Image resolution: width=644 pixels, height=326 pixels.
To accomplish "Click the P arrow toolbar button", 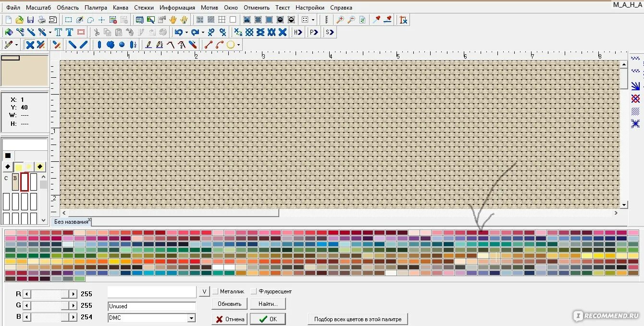I will coord(313,32).
